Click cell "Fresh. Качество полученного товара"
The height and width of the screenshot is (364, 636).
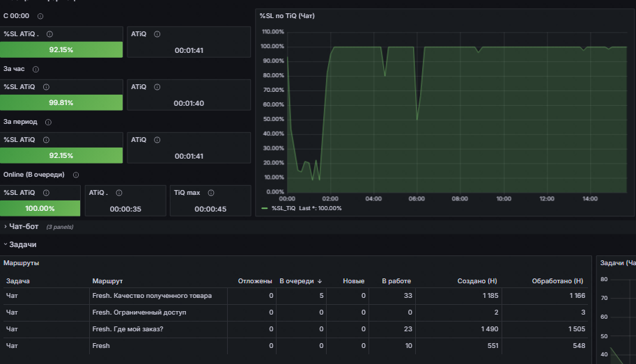click(152, 296)
